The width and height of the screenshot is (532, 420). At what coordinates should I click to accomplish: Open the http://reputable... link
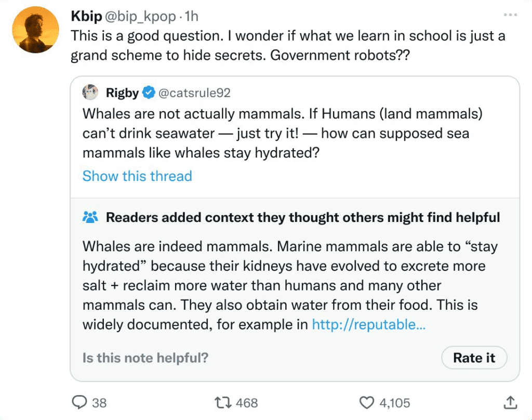click(368, 324)
